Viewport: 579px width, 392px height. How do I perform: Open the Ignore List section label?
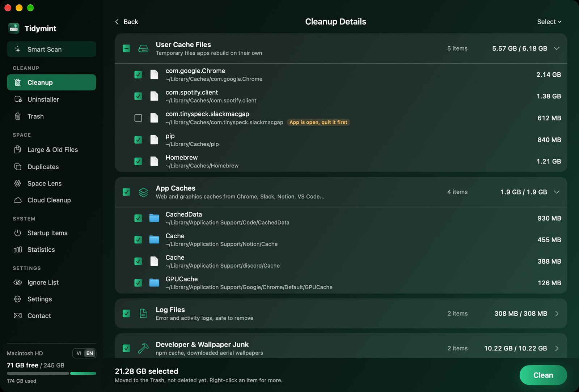[x=43, y=282]
